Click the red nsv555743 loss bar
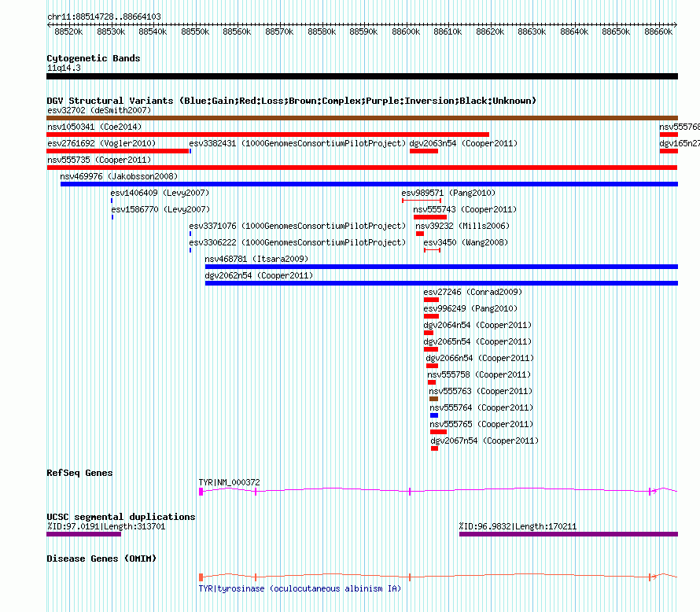 [x=430, y=217]
